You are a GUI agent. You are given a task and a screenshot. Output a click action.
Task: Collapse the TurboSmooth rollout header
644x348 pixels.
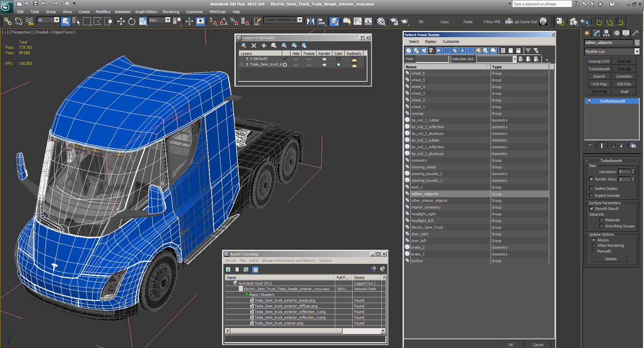click(x=611, y=161)
